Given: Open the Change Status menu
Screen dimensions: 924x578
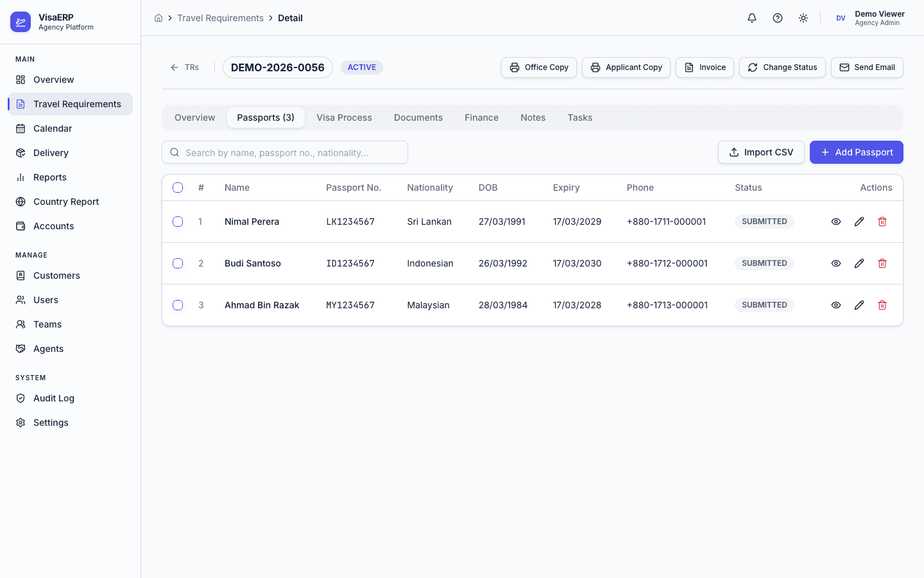Looking at the screenshot, I should [x=782, y=67].
